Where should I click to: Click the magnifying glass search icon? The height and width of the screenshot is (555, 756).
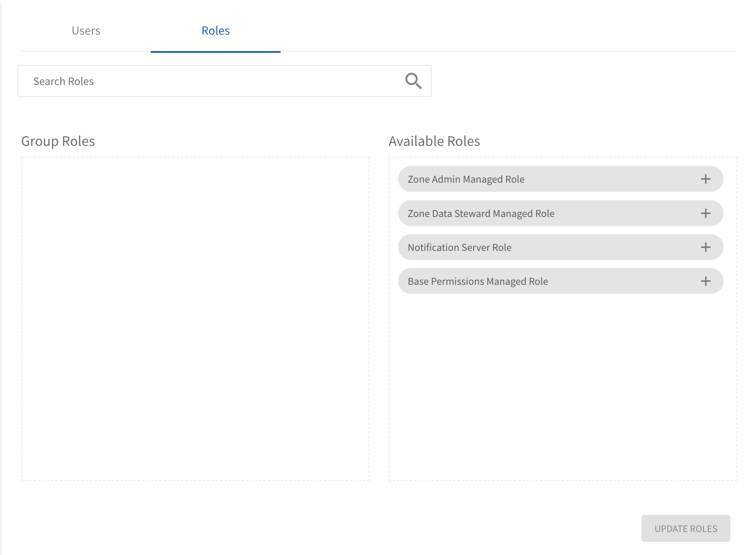(413, 81)
